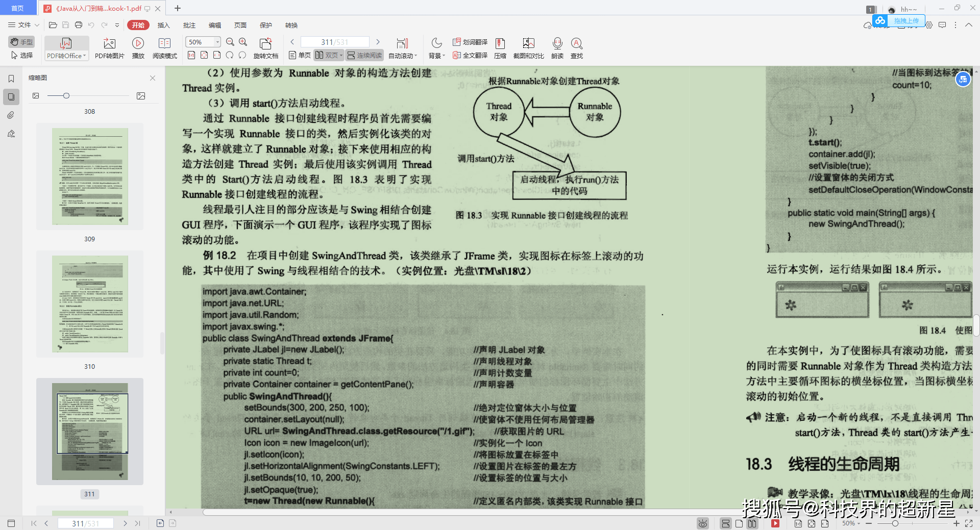Enable word translation (划词翻译)
Image resolution: width=980 pixels, height=530 pixels.
[470, 42]
